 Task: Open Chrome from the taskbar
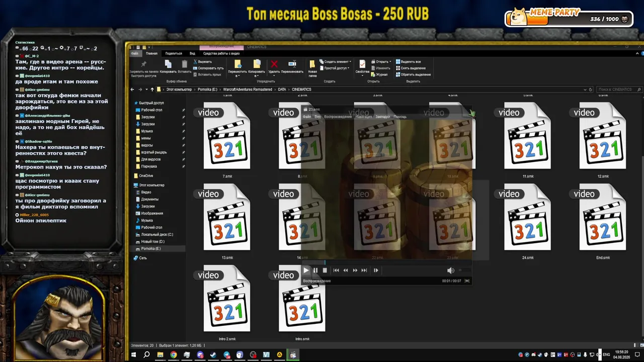[174, 355]
